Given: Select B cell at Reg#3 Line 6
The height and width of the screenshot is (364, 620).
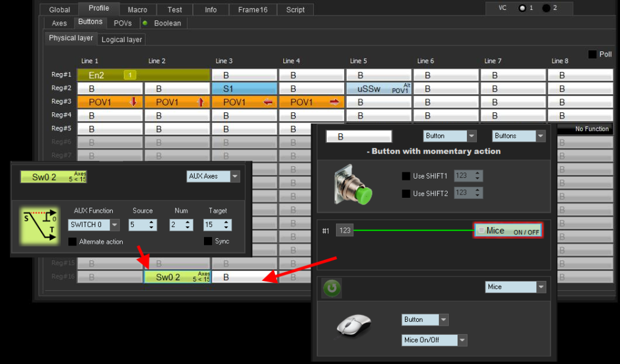Looking at the screenshot, I should click(446, 102).
